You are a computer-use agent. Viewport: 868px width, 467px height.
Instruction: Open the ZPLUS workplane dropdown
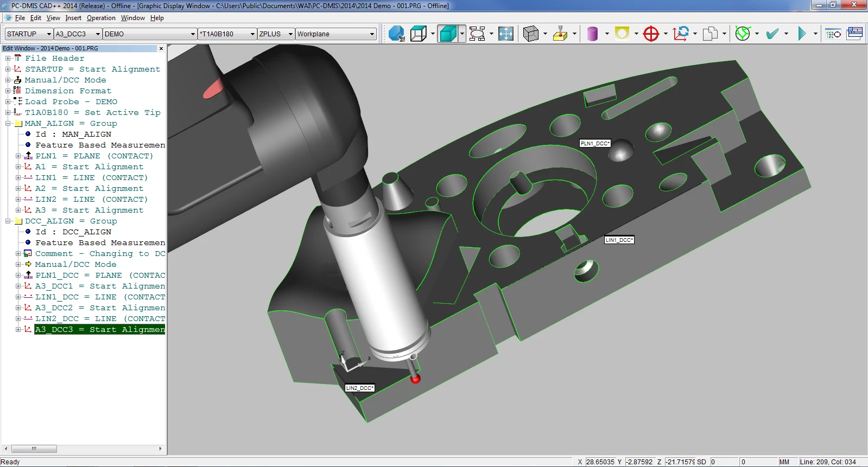click(290, 34)
